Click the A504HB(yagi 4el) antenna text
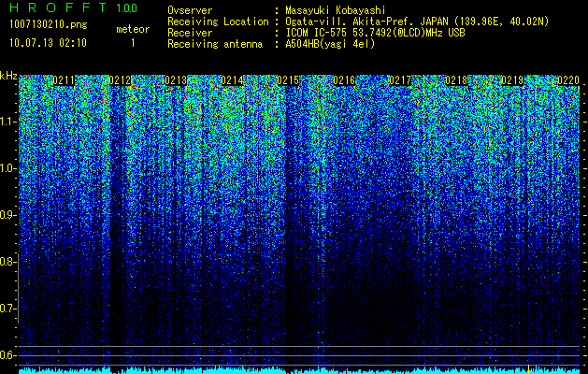The image size is (588, 374). pyautogui.click(x=330, y=44)
